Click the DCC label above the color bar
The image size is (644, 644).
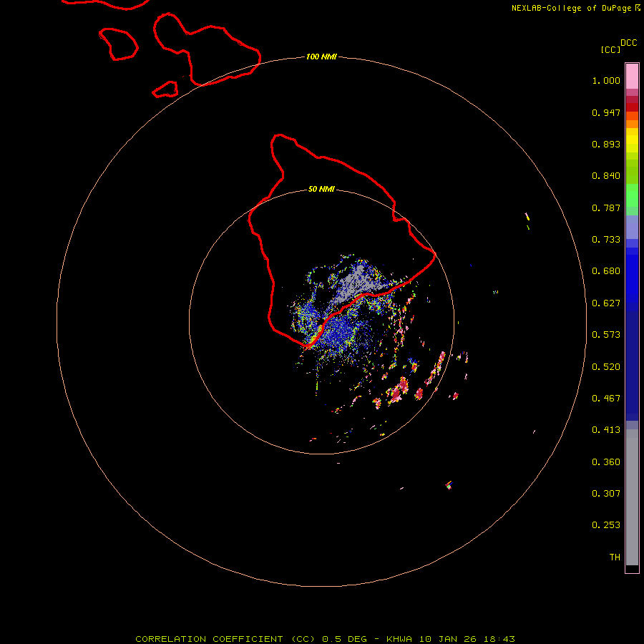tap(628, 43)
